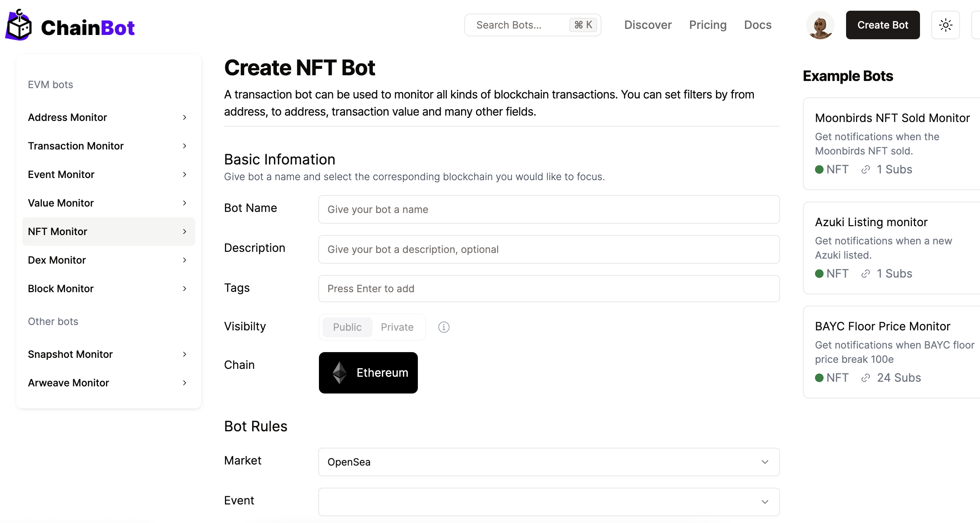This screenshot has height=523, width=980.
Task: Click Moonbirds monitor link icon
Action: pyautogui.click(x=865, y=169)
